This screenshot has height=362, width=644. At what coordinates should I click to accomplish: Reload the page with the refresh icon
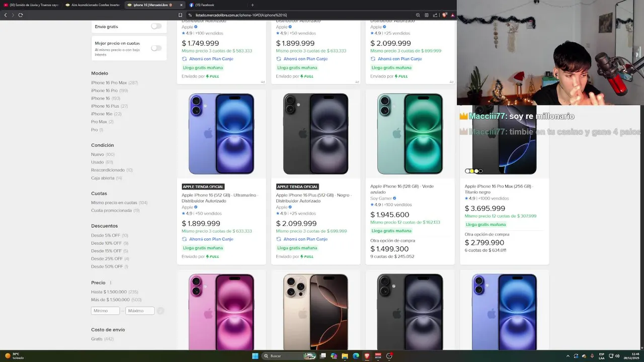click(21, 15)
